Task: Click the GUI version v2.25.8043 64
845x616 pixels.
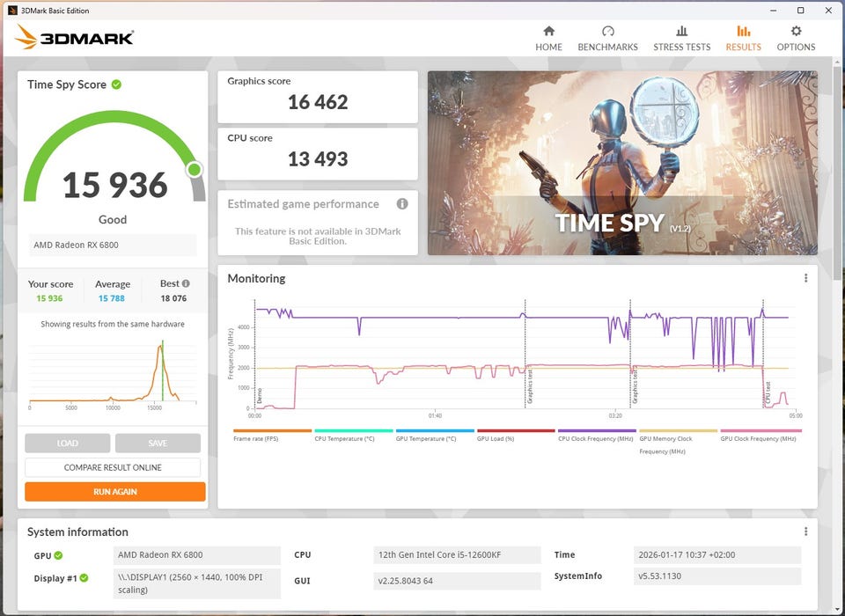Action: 457,581
